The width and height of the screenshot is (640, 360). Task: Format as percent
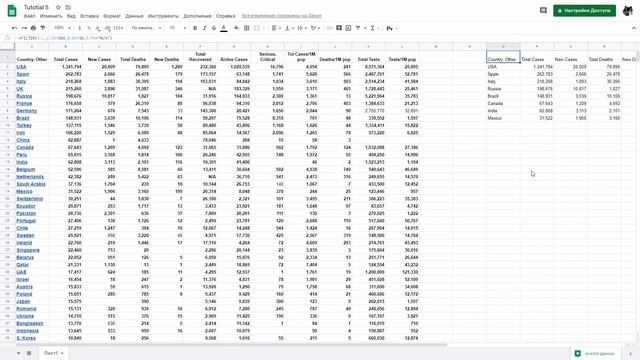tap(89, 28)
